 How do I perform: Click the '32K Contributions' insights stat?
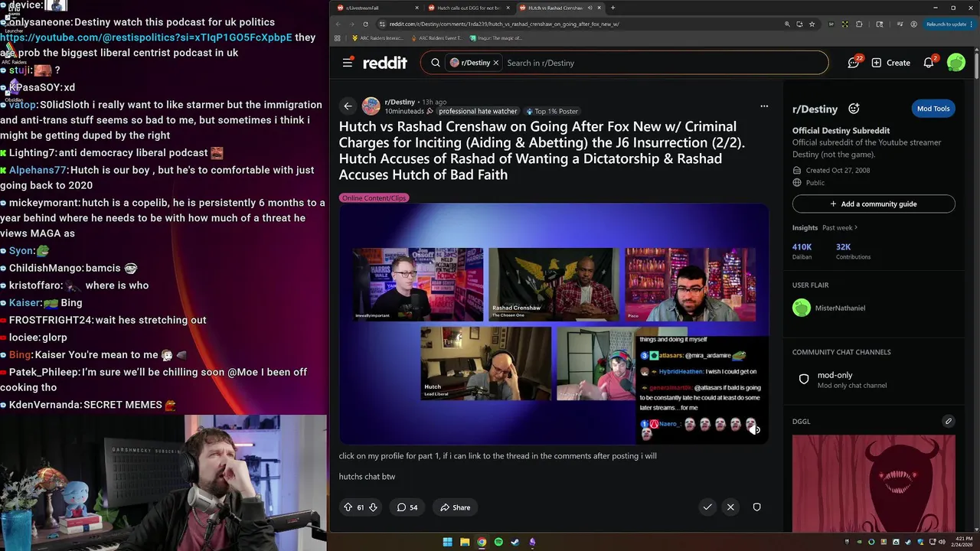(x=853, y=251)
